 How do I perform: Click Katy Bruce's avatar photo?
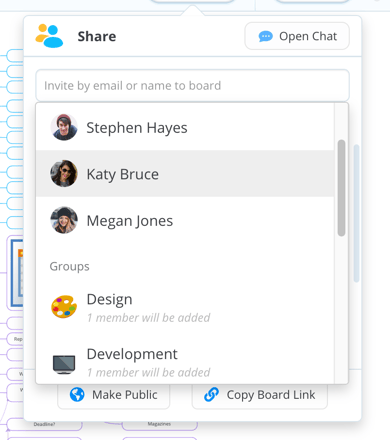click(x=64, y=174)
